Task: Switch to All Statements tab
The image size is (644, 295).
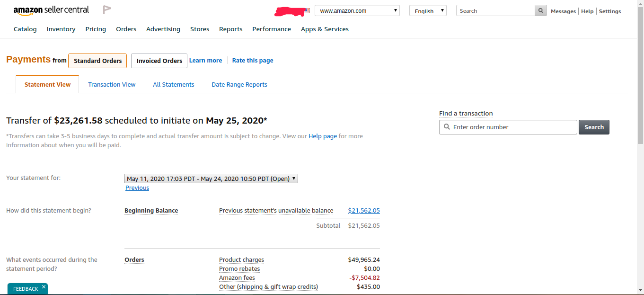Action: tap(173, 84)
